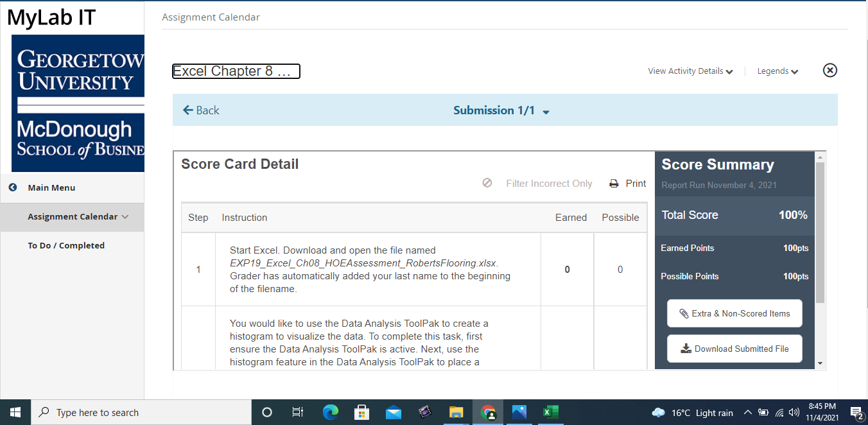This screenshot has width=868, height=425.
Task: Click the Instruction column header
Action: pyautogui.click(x=245, y=218)
